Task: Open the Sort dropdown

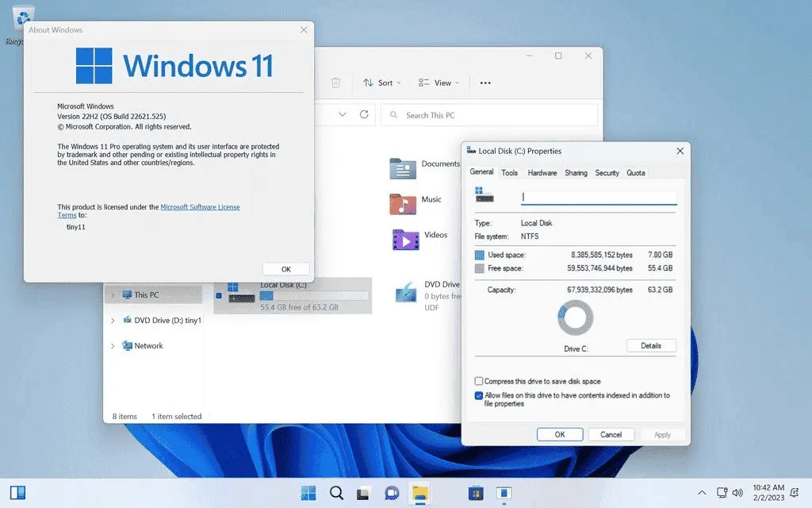Action: coord(381,83)
